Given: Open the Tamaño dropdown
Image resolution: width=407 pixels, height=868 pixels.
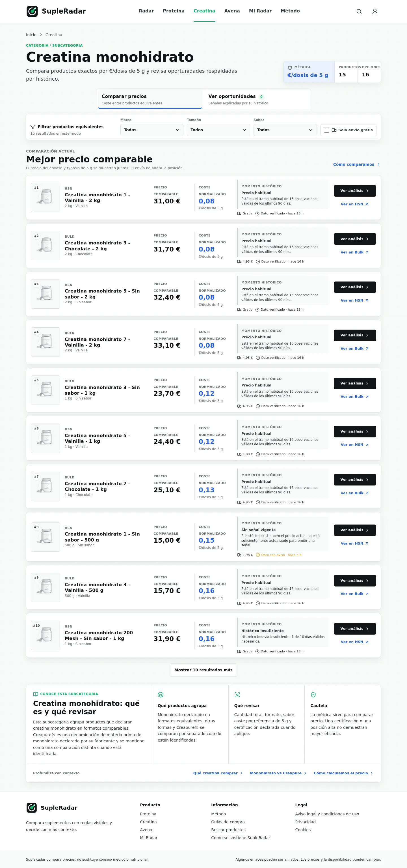Looking at the screenshot, I should 218,130.
